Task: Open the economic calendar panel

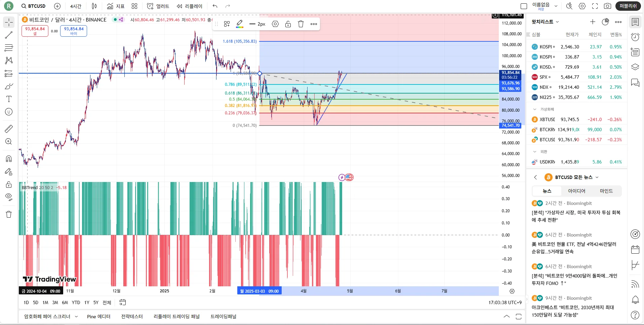Action: click(635, 250)
